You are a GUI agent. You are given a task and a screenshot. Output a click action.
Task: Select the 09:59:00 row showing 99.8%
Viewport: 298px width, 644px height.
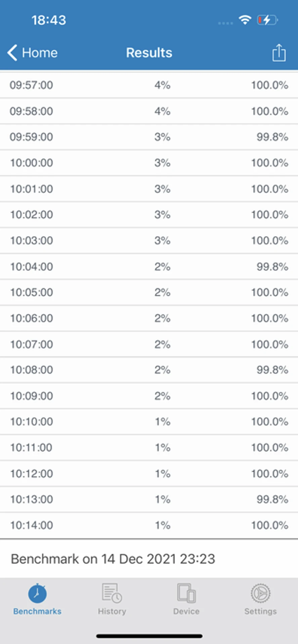(x=149, y=137)
